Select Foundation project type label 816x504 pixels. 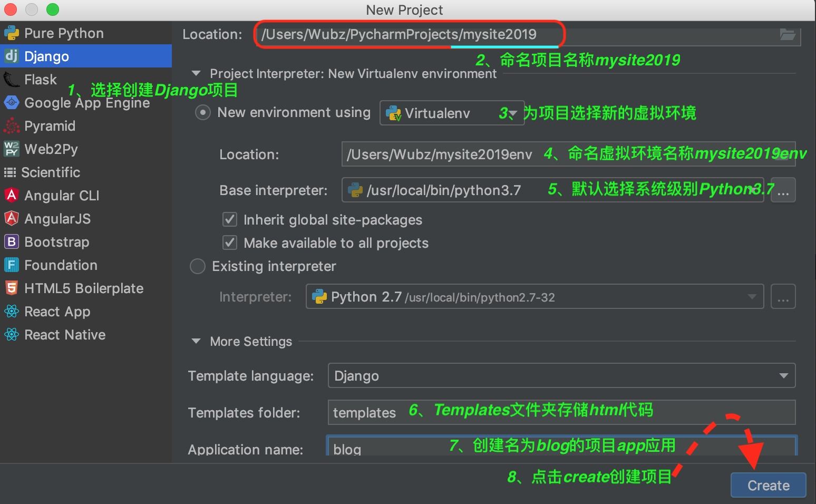point(61,265)
